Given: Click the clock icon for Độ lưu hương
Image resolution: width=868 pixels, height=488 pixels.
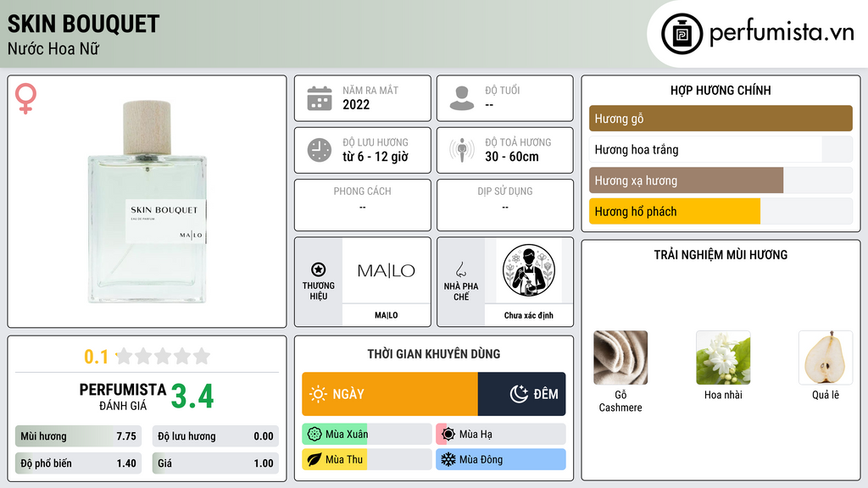Looking at the screenshot, I should coord(320,150).
